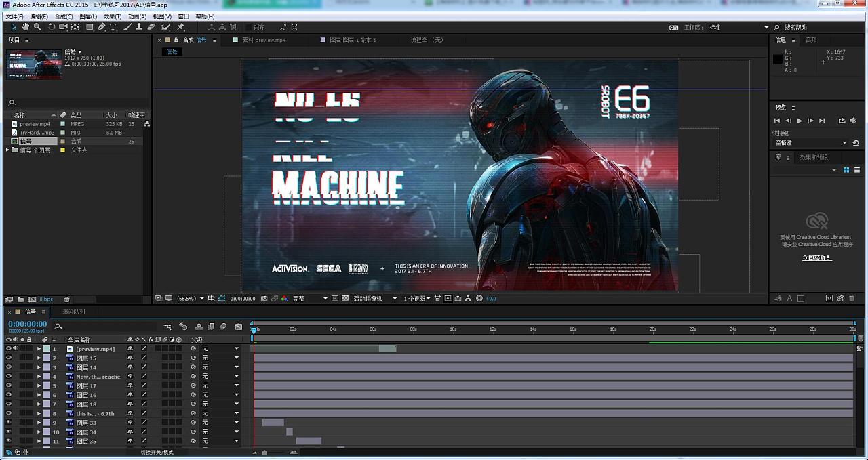Click the sync settings icon near workspace

(673, 28)
